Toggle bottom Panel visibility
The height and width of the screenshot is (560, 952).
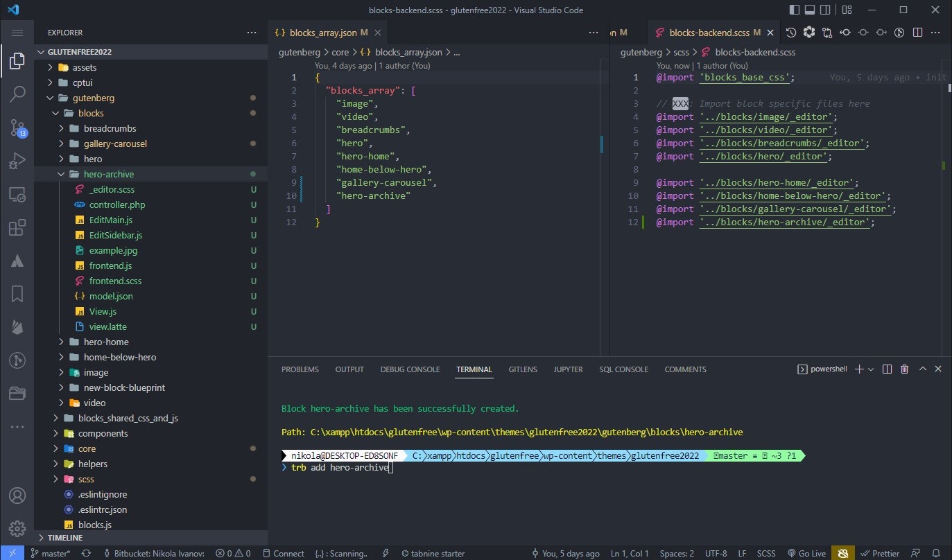click(811, 10)
